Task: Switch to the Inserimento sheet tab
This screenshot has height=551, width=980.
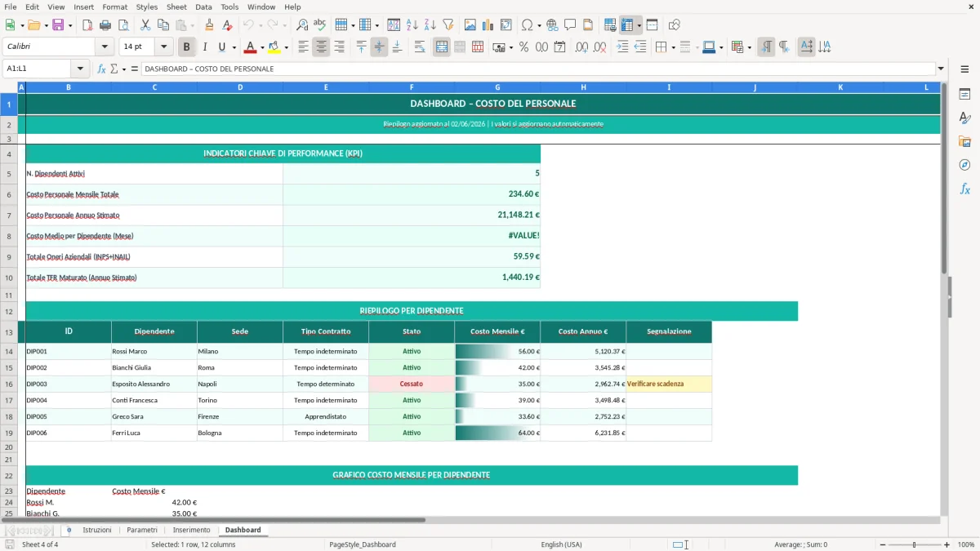Action: click(x=191, y=530)
